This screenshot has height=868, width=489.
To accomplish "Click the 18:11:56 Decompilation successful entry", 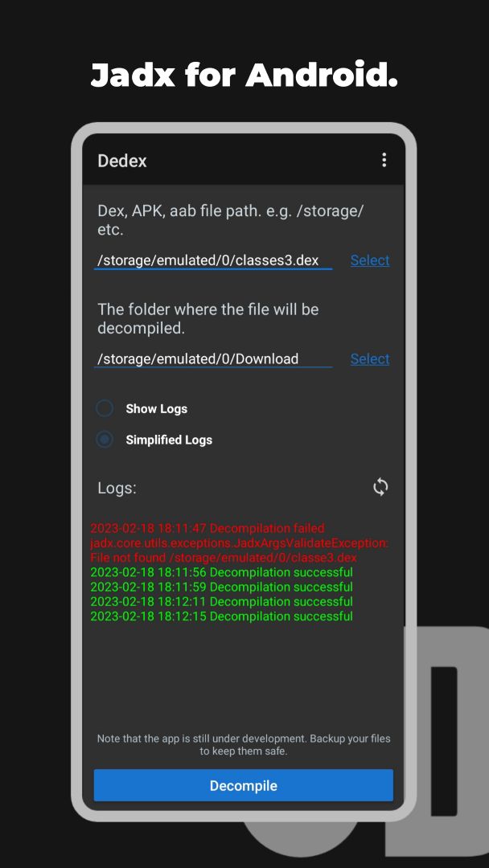I will pos(221,572).
